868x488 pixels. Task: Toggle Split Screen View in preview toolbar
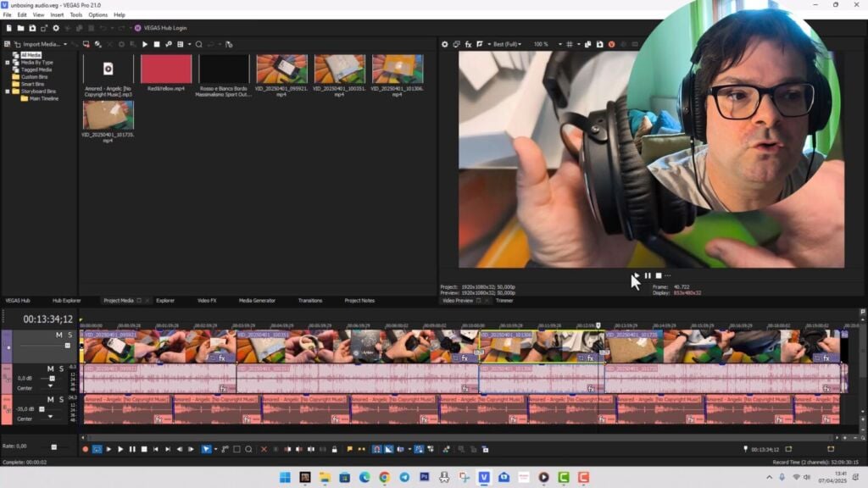pos(480,44)
